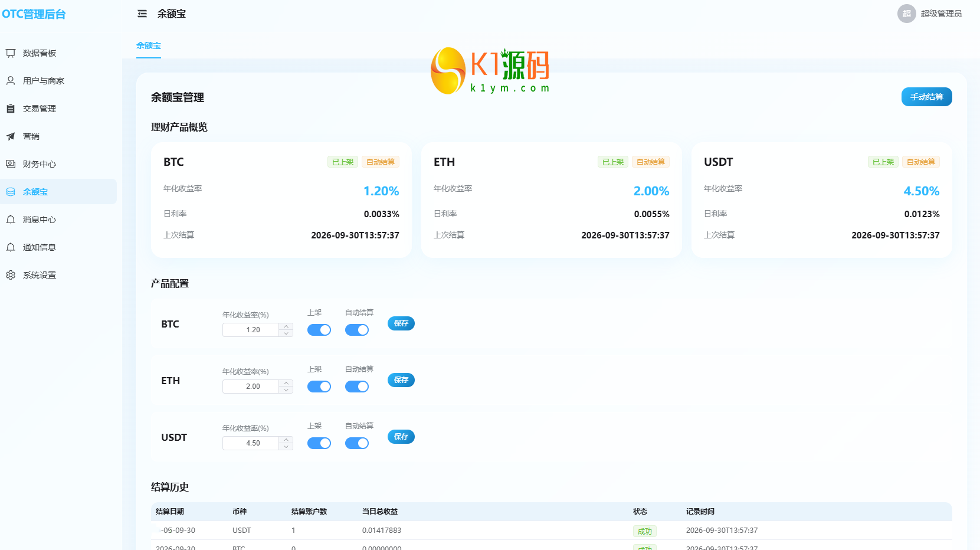Click the USDT card 自动结算 tag

[x=921, y=162]
